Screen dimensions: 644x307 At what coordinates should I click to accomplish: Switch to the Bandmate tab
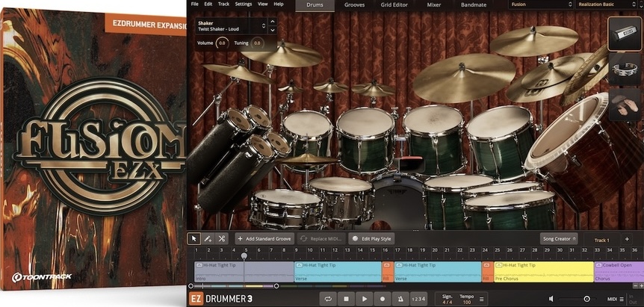click(x=473, y=5)
